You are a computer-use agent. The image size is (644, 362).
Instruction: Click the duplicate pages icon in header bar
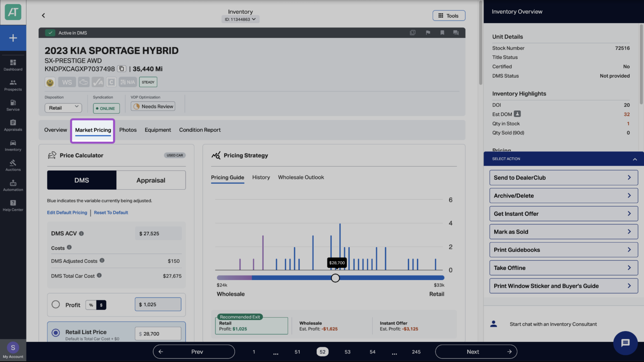(x=413, y=33)
